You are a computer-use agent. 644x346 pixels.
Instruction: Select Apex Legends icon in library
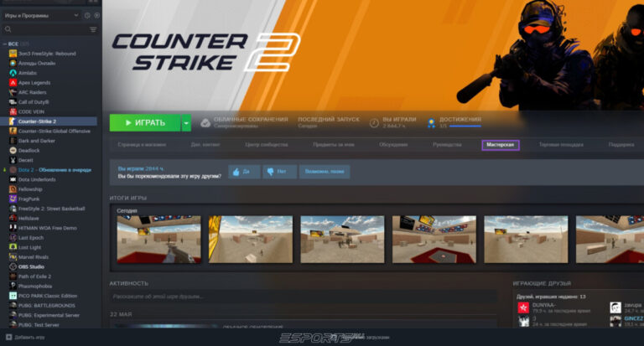(13, 82)
